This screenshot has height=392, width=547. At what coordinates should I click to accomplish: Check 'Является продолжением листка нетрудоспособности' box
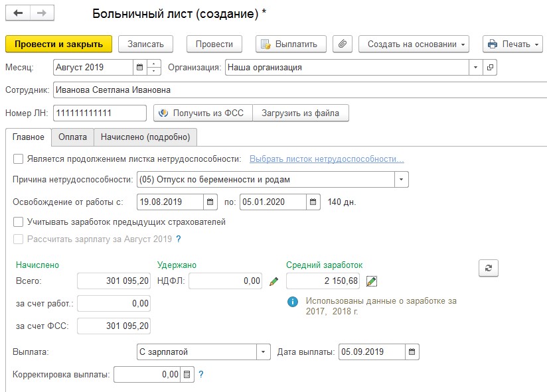click(19, 159)
